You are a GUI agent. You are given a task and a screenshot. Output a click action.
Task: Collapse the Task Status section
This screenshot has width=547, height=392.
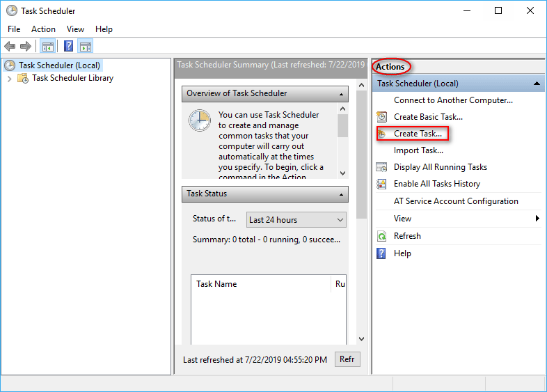342,194
